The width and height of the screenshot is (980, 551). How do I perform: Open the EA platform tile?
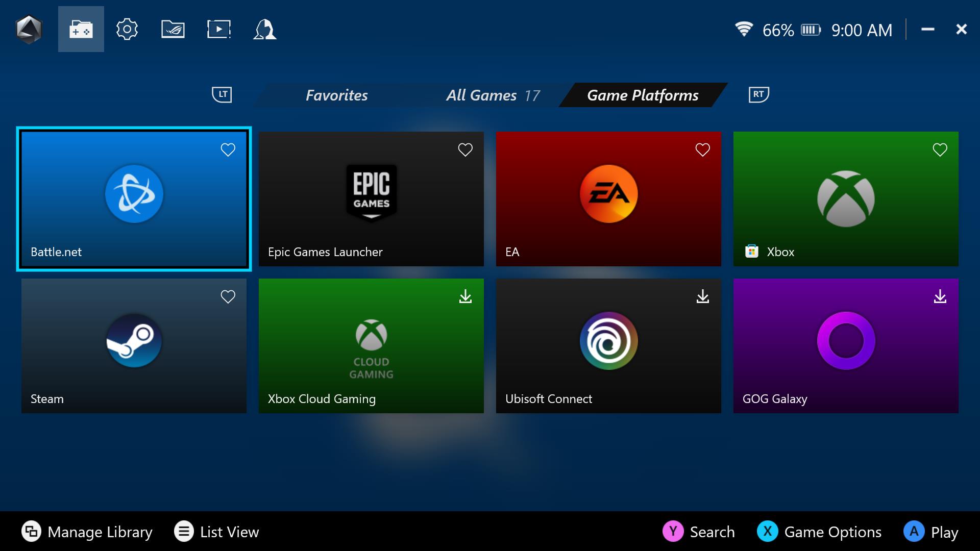608,199
